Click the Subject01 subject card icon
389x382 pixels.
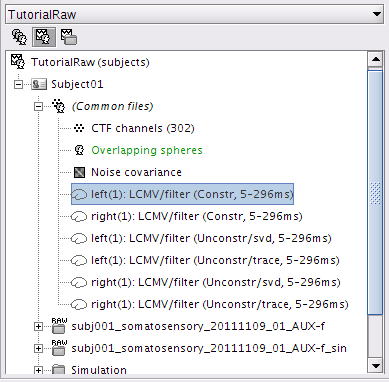pos(39,84)
